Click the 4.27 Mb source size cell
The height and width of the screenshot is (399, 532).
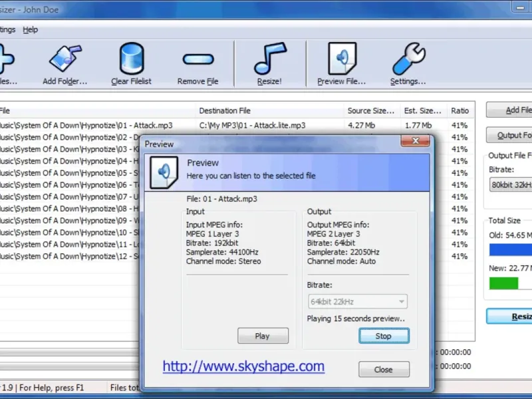tap(361, 126)
